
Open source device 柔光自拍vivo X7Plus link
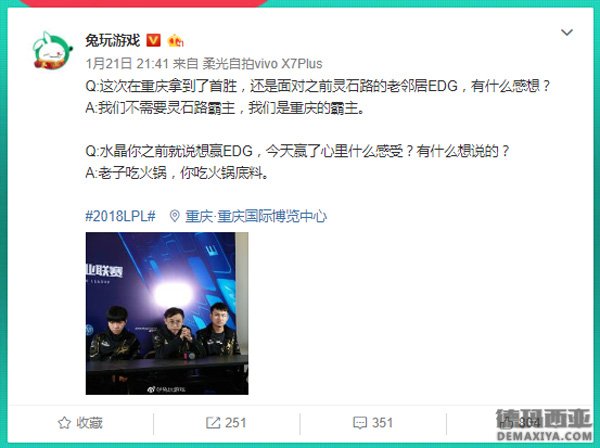coord(262,64)
